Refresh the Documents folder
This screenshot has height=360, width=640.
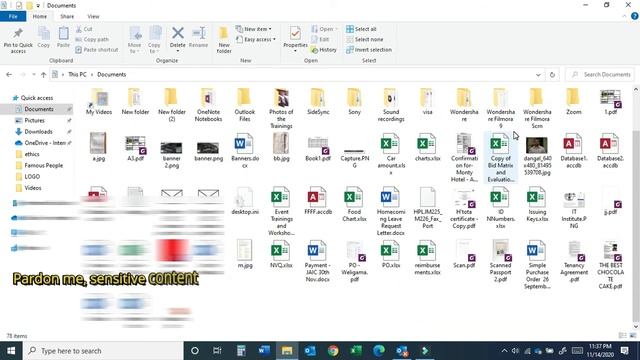[552, 75]
